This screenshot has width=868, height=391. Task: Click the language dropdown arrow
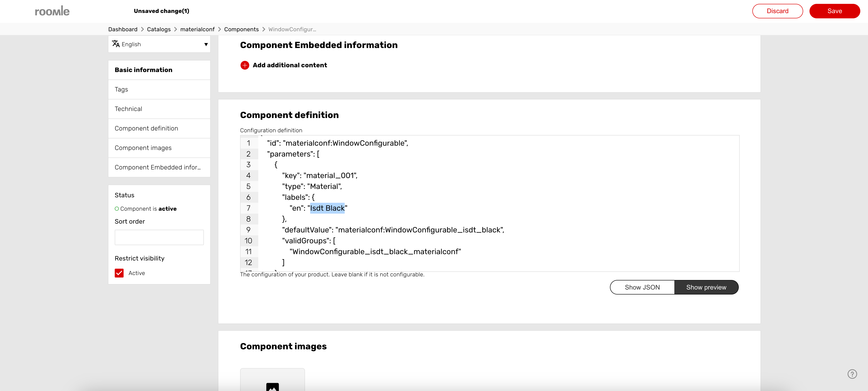pos(206,44)
